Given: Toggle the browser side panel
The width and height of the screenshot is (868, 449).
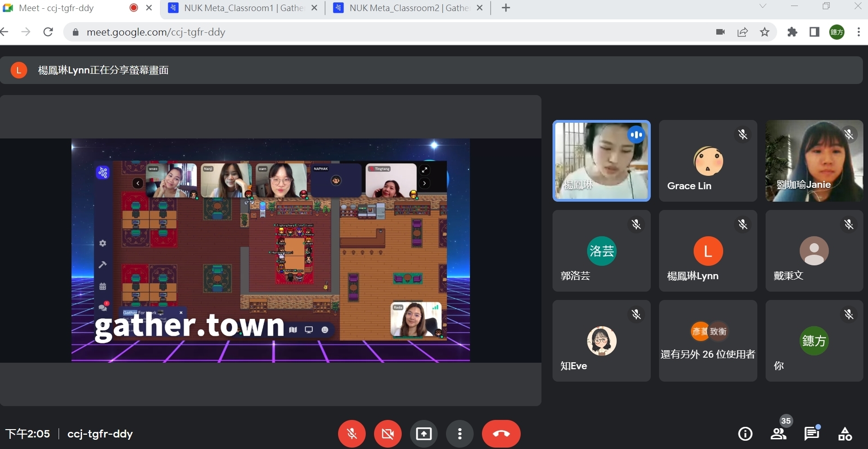Looking at the screenshot, I should [x=814, y=32].
